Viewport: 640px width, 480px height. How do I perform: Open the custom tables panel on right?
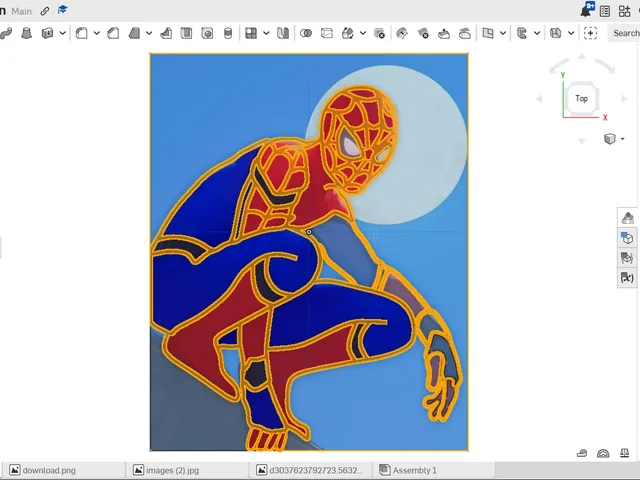pyautogui.click(x=627, y=258)
